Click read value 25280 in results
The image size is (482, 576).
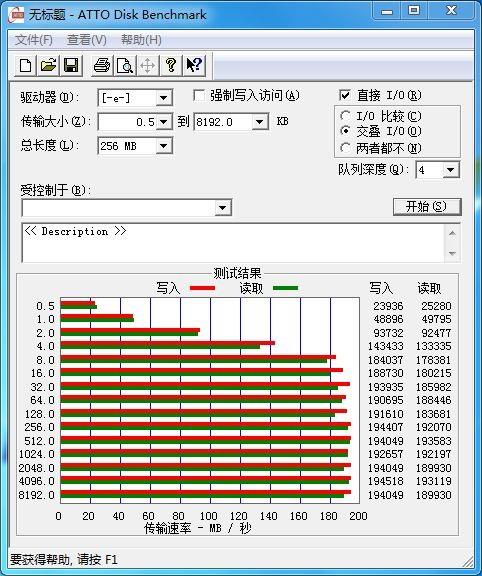(436, 306)
